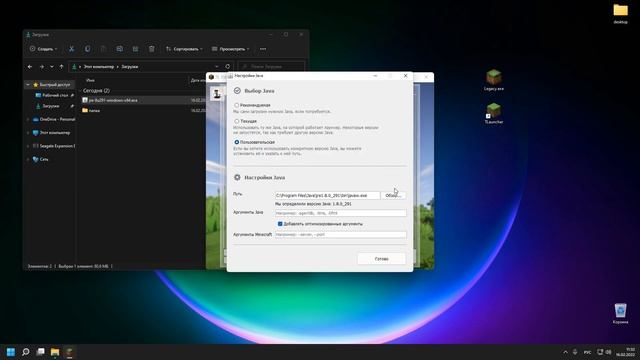Click the desktop folder icon

[x=620, y=13]
